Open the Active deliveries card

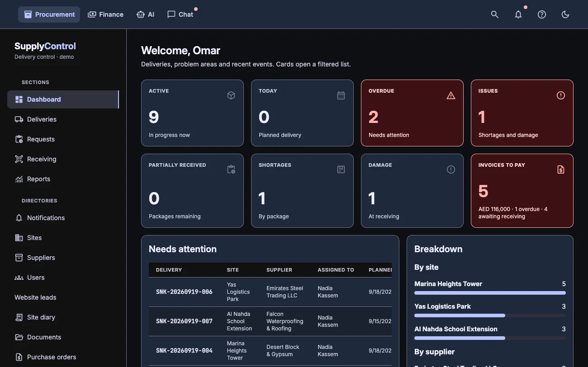click(192, 113)
